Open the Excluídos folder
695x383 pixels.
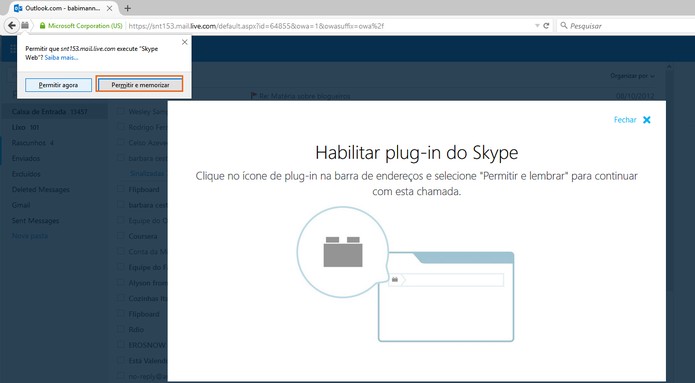click(x=26, y=174)
